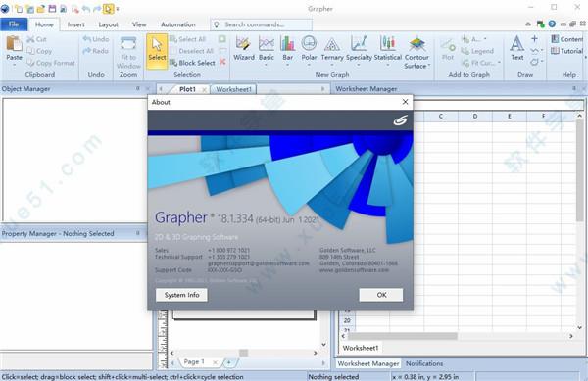The height and width of the screenshot is (381, 588).
Task: Switch to the Insert ribbon tab
Action: point(75,24)
